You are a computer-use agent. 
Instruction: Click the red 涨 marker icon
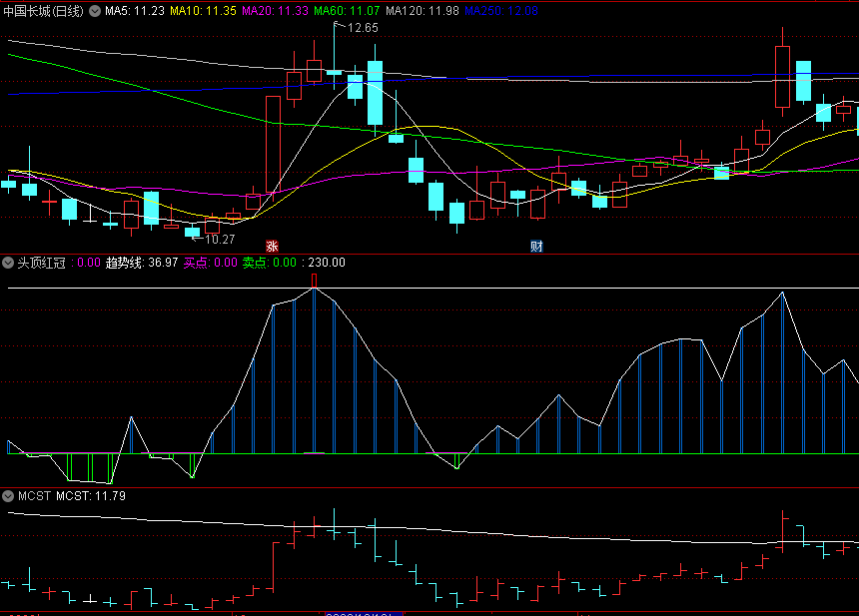click(272, 246)
